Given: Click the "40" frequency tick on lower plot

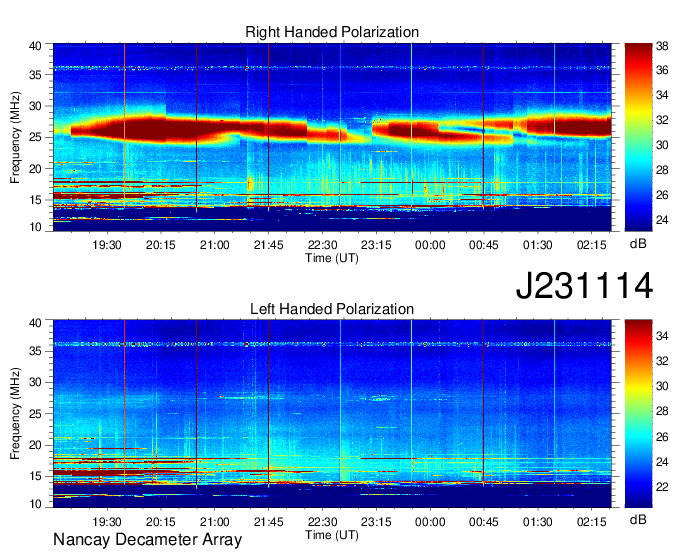Looking at the screenshot, I should 35,323.
